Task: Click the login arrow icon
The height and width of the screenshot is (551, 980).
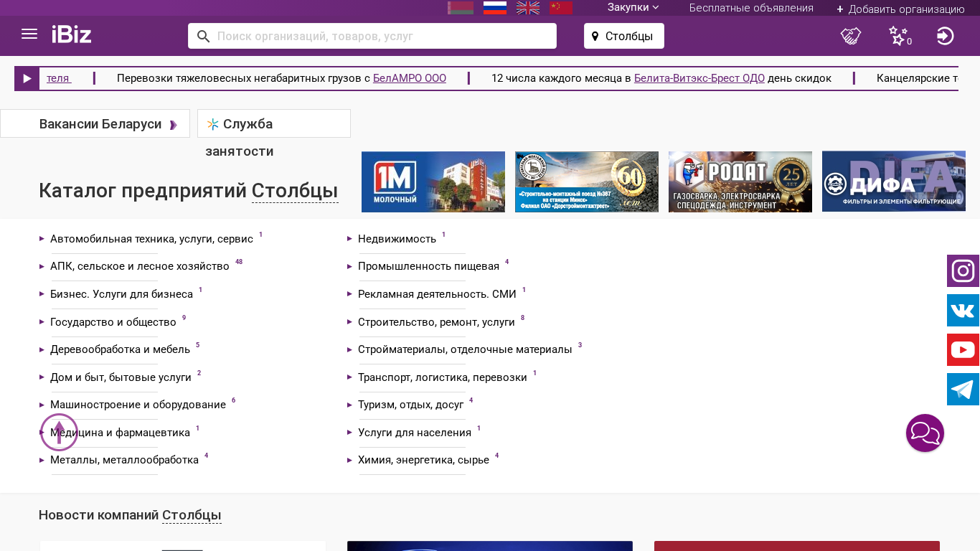Action: [x=945, y=36]
